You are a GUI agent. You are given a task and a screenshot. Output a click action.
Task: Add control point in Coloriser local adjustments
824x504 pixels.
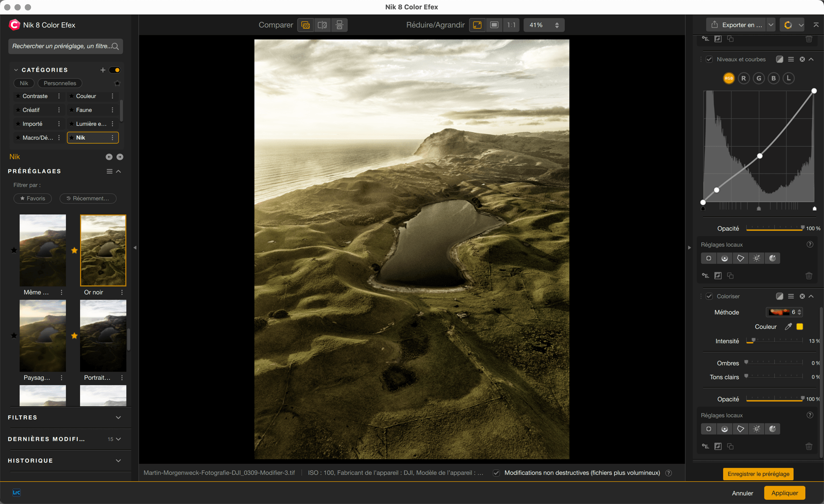point(709,429)
